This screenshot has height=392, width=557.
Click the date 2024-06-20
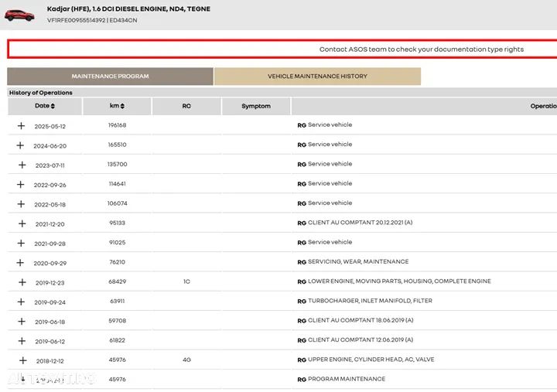tap(50, 146)
